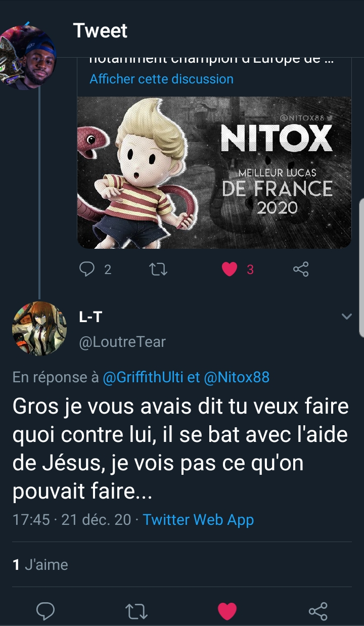Image resolution: width=364 pixels, height=626 pixels.
Task: Open L-T's profile avatar
Action: [x=39, y=329]
